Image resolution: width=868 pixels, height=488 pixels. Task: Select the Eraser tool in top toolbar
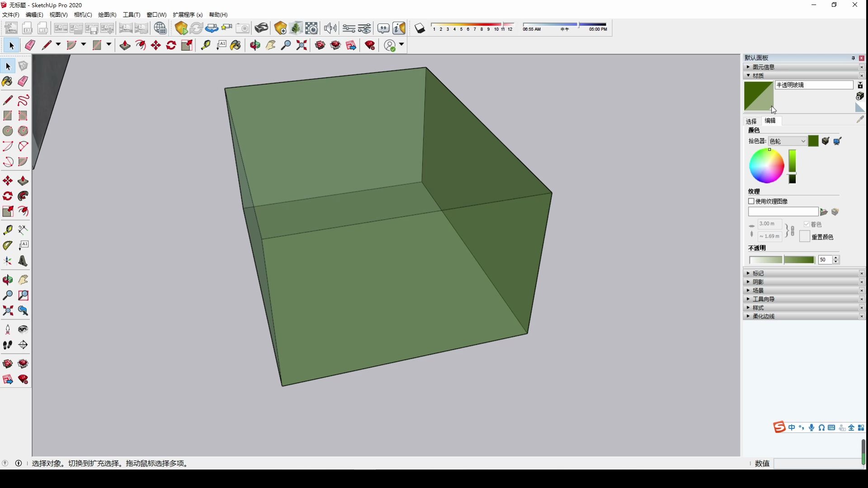coord(30,45)
